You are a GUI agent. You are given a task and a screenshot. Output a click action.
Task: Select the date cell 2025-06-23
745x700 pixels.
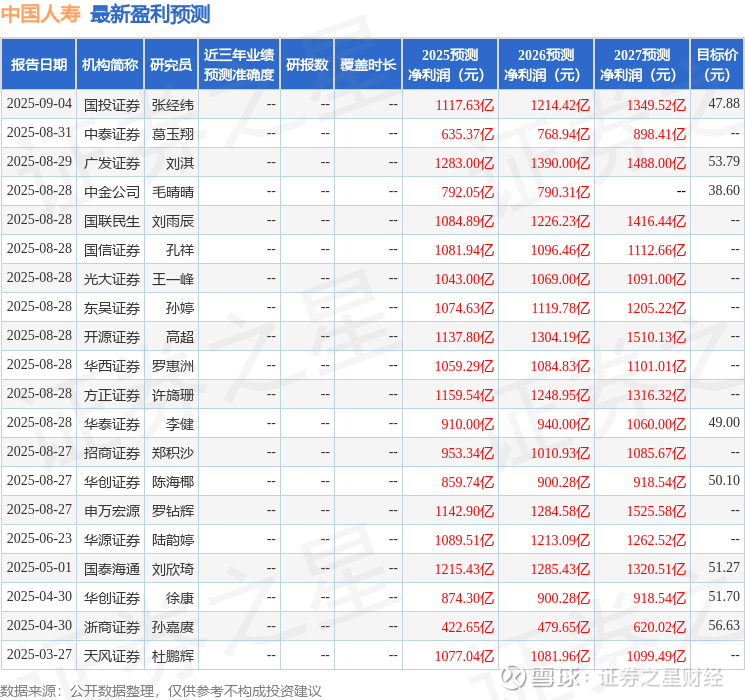tap(39, 538)
